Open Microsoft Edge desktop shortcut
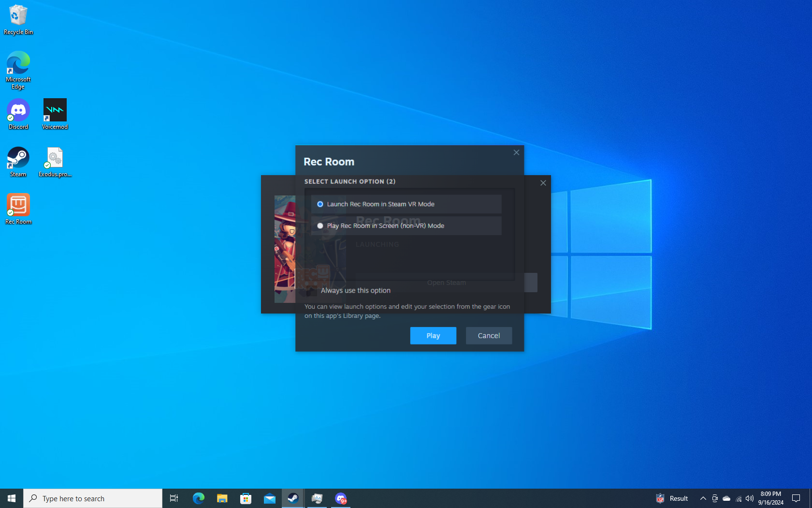This screenshot has width=812, height=508. pos(18,71)
